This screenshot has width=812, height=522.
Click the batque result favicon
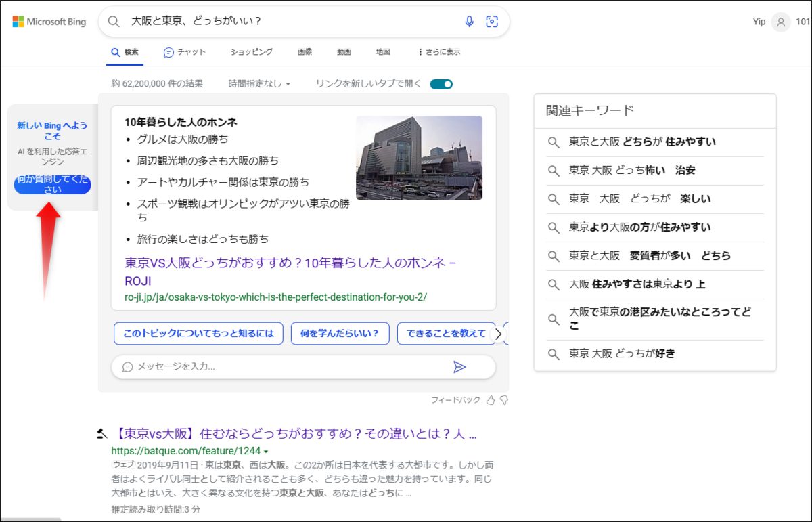point(102,433)
